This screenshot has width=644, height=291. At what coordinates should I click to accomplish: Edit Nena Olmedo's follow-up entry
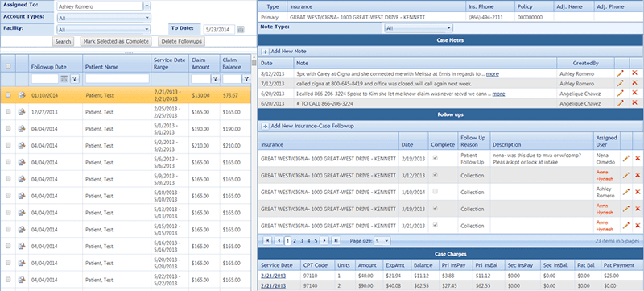tap(626, 159)
